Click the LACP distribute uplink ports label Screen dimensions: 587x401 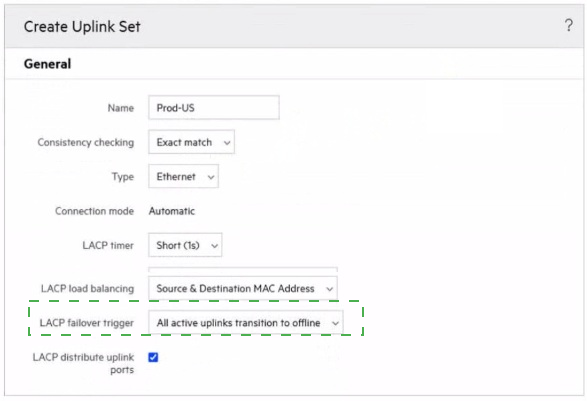coord(83,363)
